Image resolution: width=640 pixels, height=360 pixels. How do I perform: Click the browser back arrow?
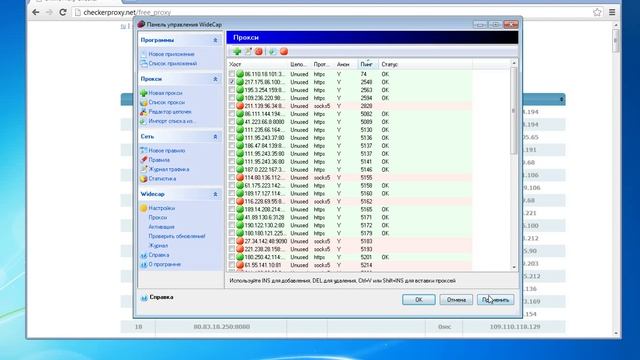(x=36, y=12)
